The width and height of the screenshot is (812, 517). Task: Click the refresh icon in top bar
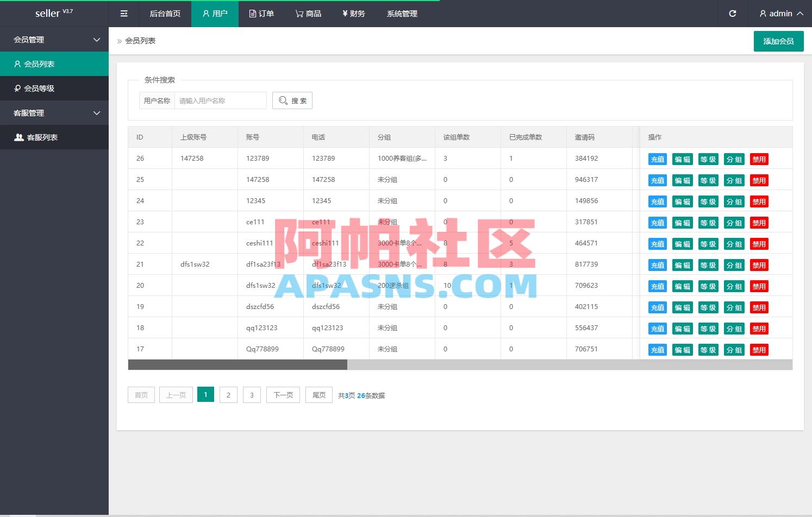pos(732,14)
